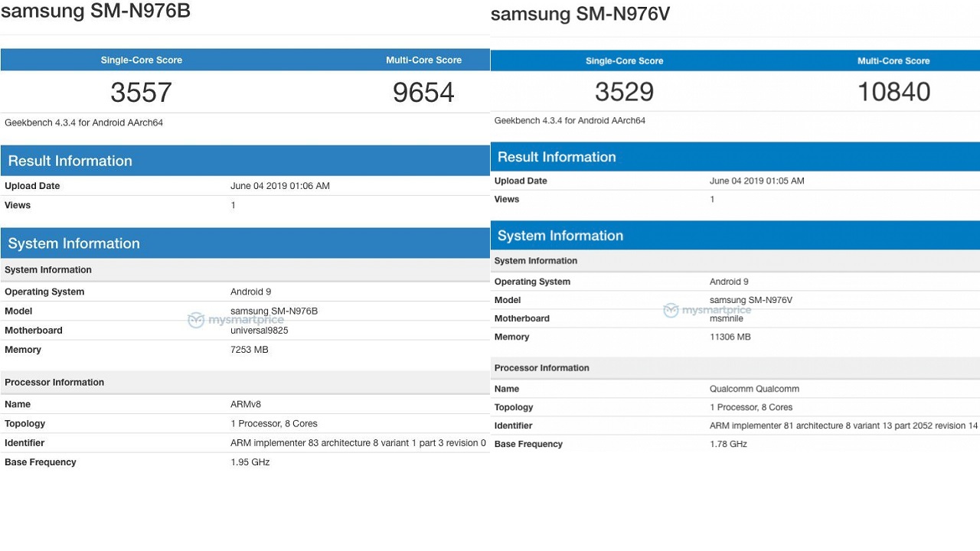Click the Identifier label in SM-N976B panel
The width and height of the screenshot is (980, 551).
click(x=24, y=443)
